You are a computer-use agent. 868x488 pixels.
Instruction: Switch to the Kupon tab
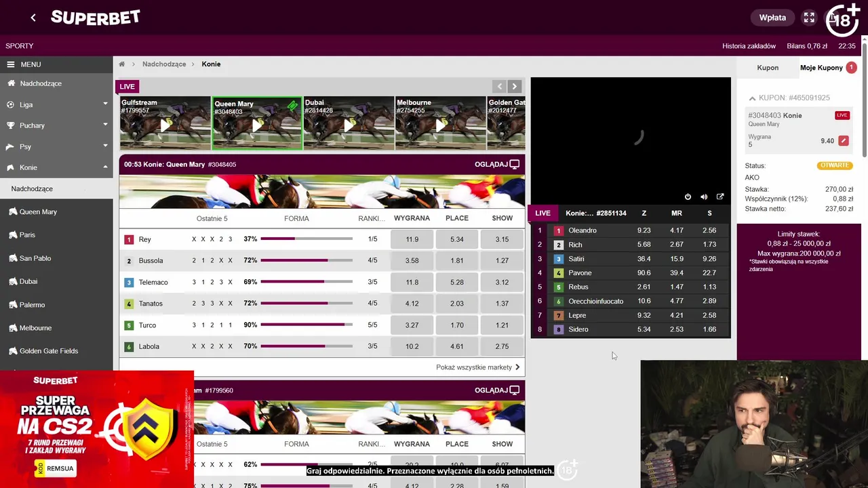pos(768,68)
